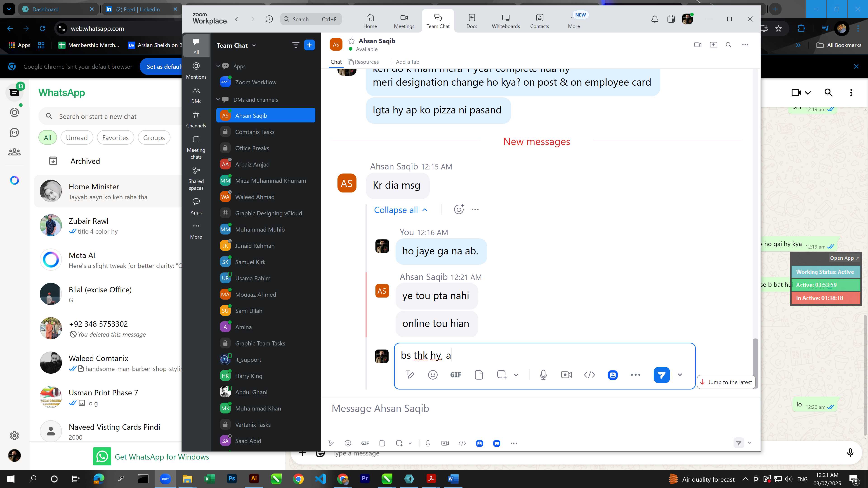Click Get WhatsApp for Windows link
This screenshot has height=488, width=868.
162,457
